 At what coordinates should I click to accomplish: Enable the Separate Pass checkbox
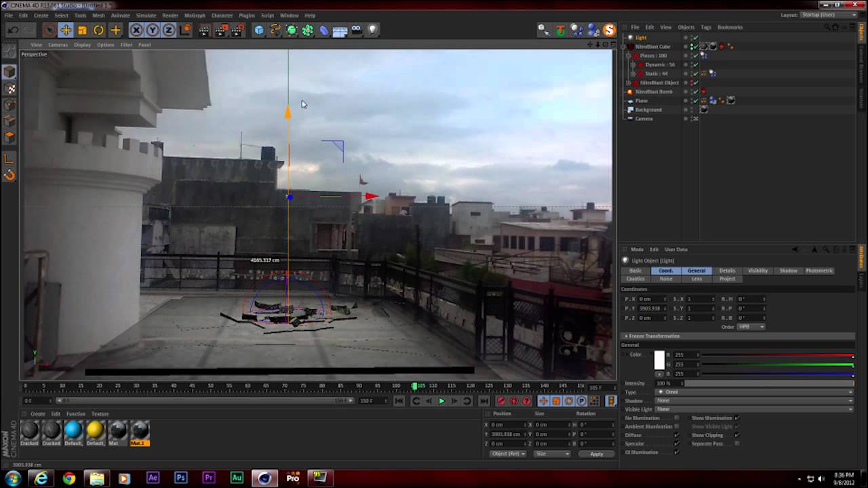pos(736,443)
